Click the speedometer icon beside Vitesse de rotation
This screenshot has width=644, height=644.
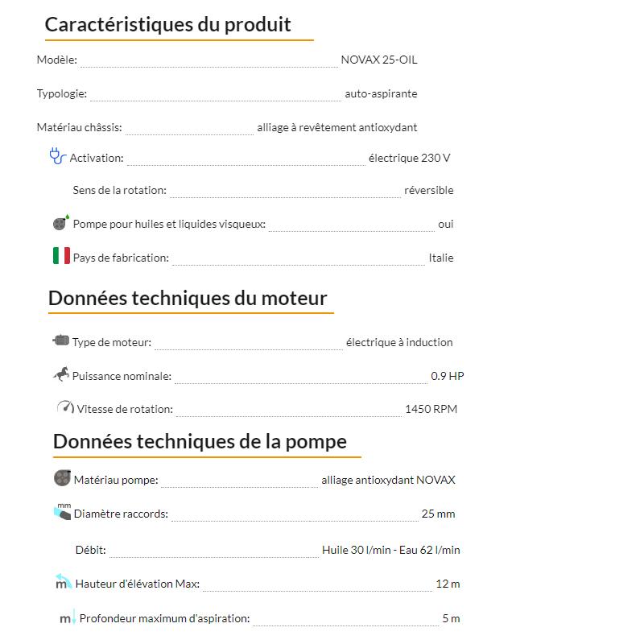[x=65, y=407]
